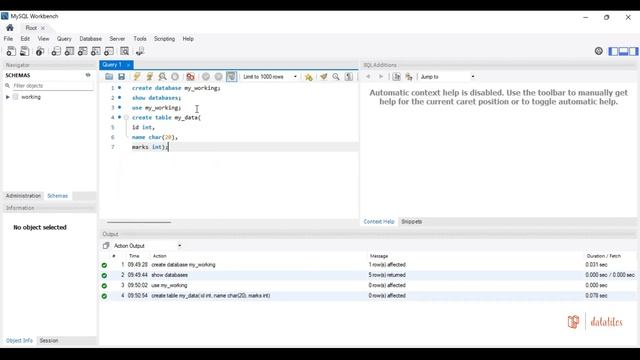Explain the current statement magnifier icon
This screenshot has width=640, height=360.
(x=162, y=77)
